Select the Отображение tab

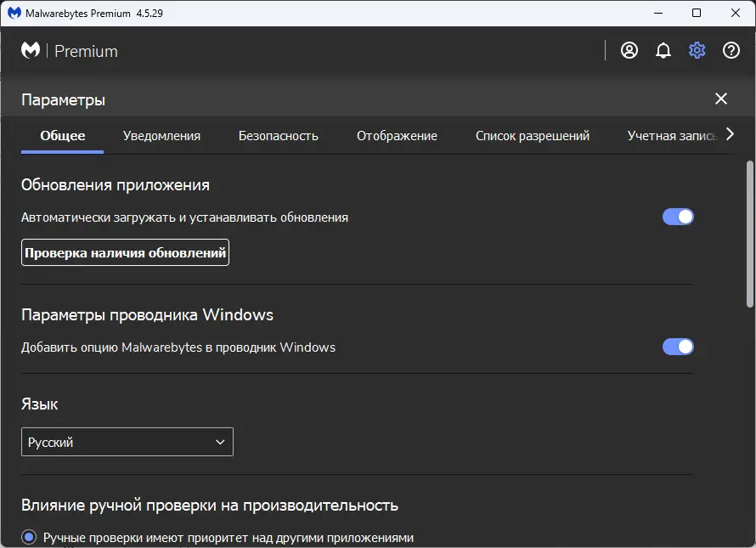pyautogui.click(x=398, y=135)
